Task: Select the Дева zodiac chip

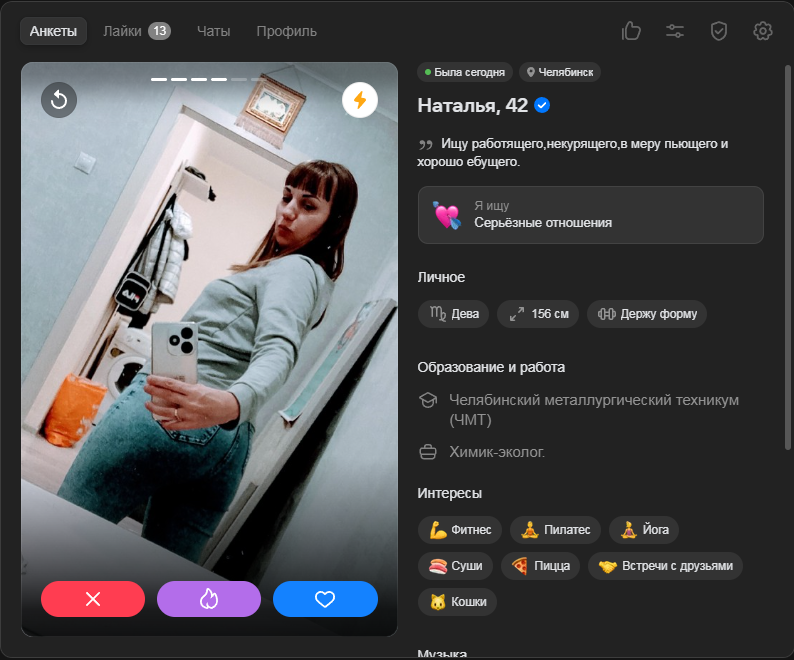Action: pyautogui.click(x=453, y=314)
